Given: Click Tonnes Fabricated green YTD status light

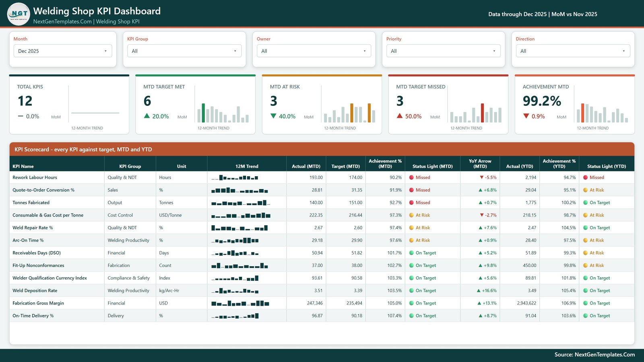Looking at the screenshot, I should pyautogui.click(x=586, y=203).
